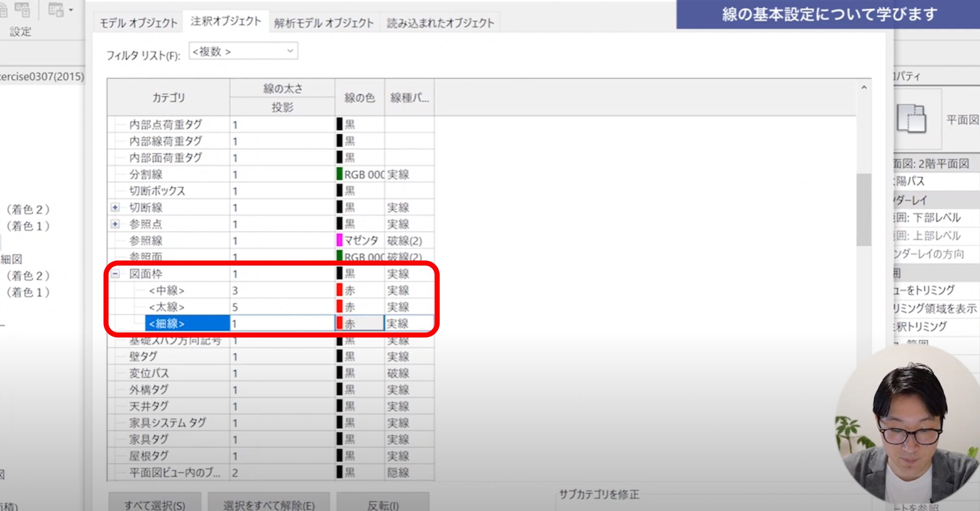Viewport: 980px width, 511px height.
Task: Open 読み込まれたオブジェクト tab
Action: 440,23
